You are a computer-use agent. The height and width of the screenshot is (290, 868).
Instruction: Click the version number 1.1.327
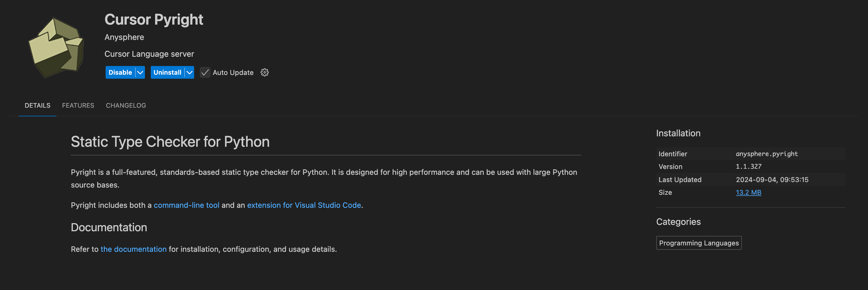[x=749, y=167]
